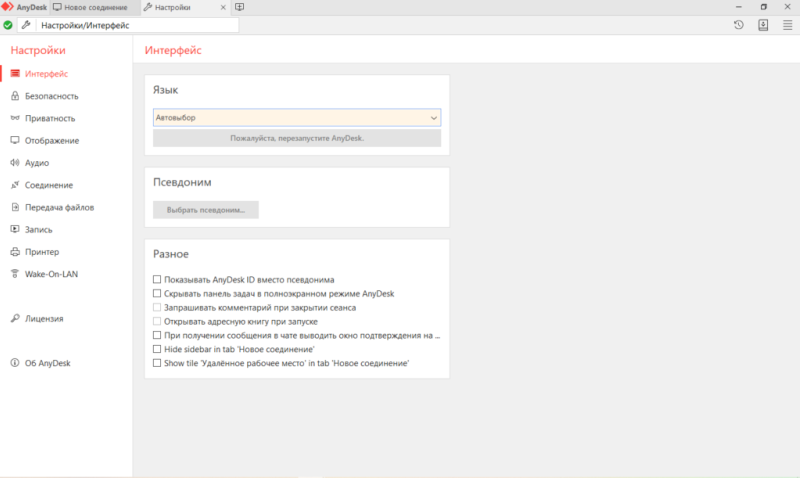The width and height of the screenshot is (800, 478).
Task: Open the Лицензия page
Action: tap(44, 318)
